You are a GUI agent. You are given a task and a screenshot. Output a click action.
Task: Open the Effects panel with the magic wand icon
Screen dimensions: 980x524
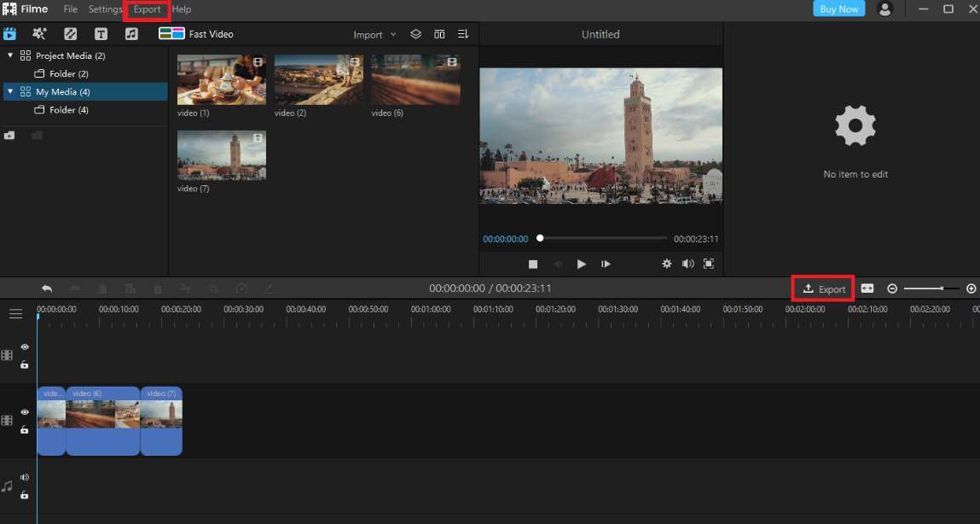[x=39, y=33]
